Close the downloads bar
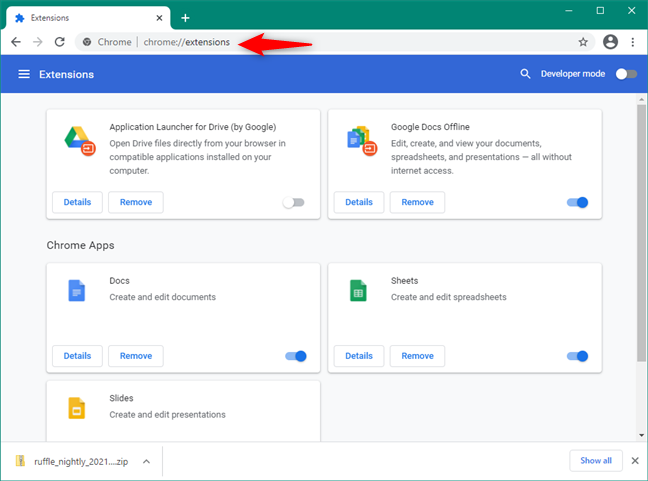 coord(634,460)
